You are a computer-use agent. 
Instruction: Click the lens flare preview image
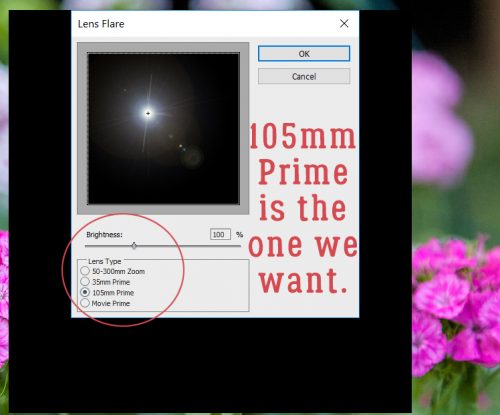click(x=163, y=128)
